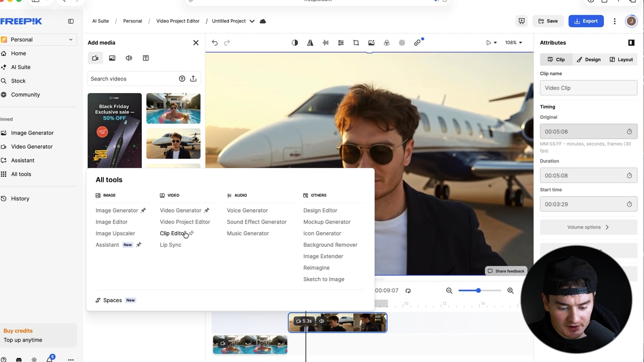Click the cloud sync status icon

click(263, 21)
